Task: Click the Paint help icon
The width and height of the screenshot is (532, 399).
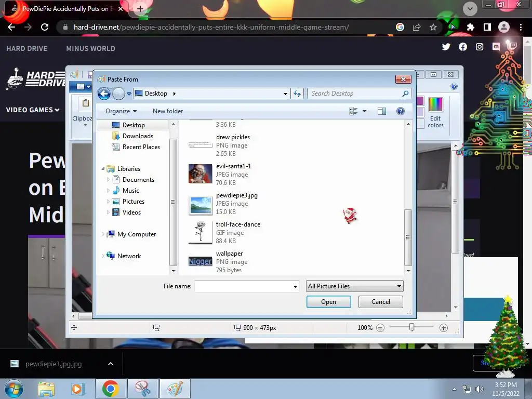Action: 454,87
